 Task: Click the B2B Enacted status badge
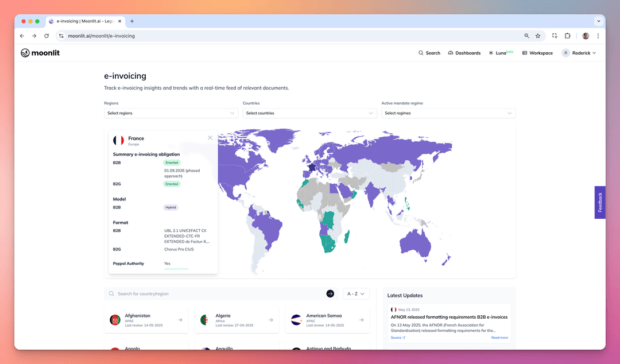click(172, 162)
